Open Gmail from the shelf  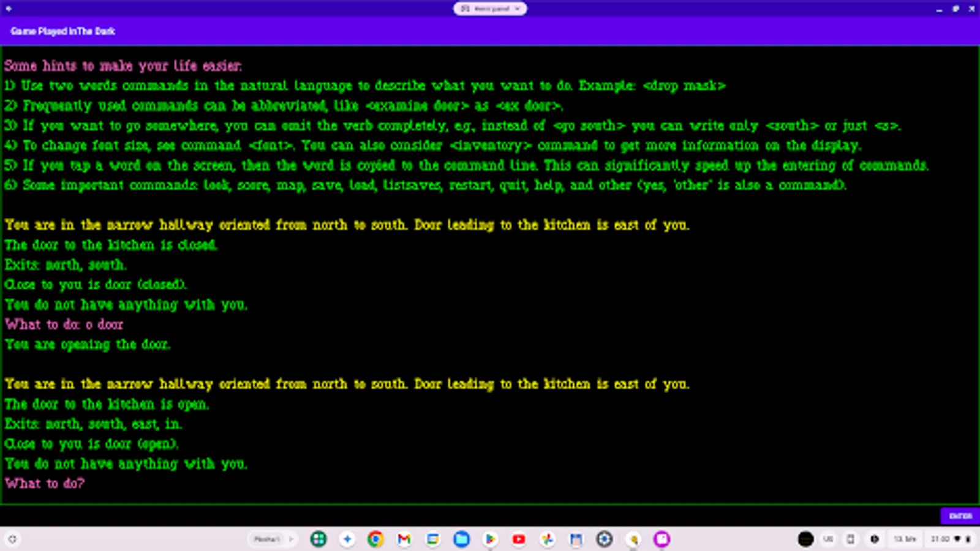coord(404,539)
